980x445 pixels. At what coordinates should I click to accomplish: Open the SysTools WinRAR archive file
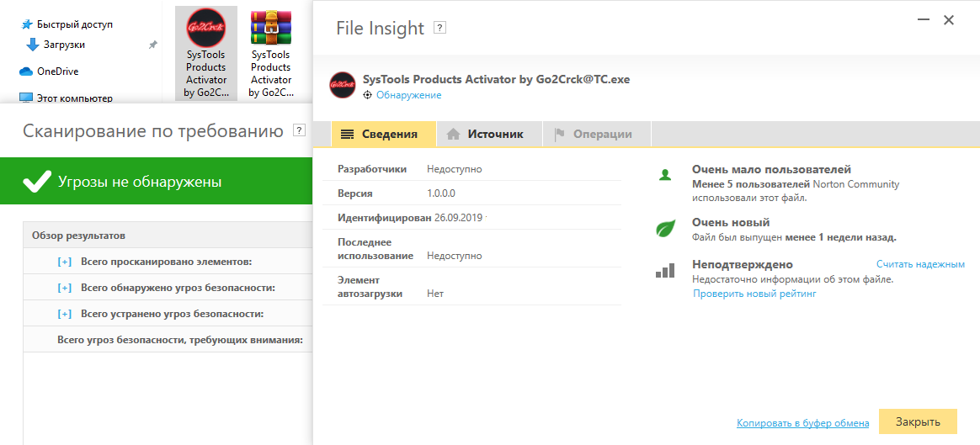(270, 52)
